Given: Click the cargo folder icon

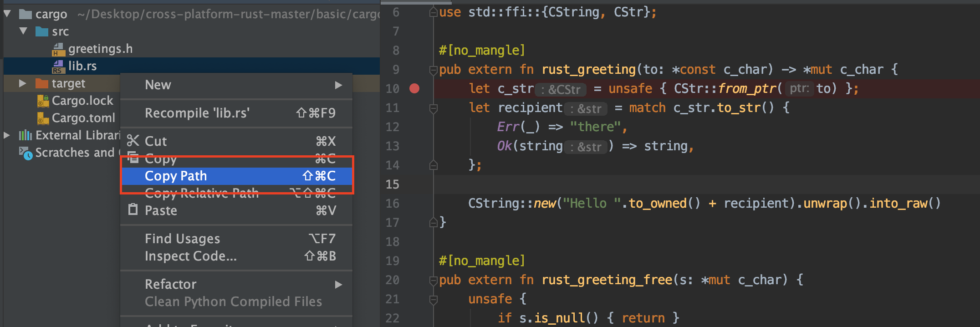Looking at the screenshot, I should (x=25, y=14).
